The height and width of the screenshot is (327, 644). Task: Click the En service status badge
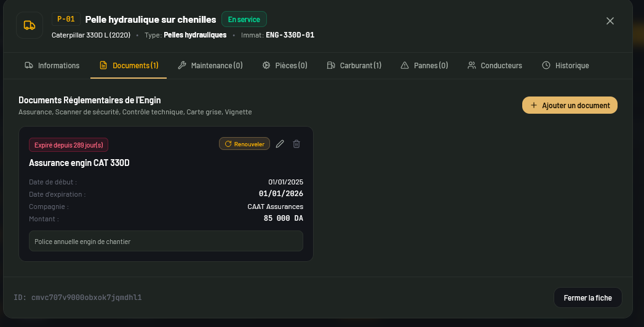pyautogui.click(x=244, y=19)
